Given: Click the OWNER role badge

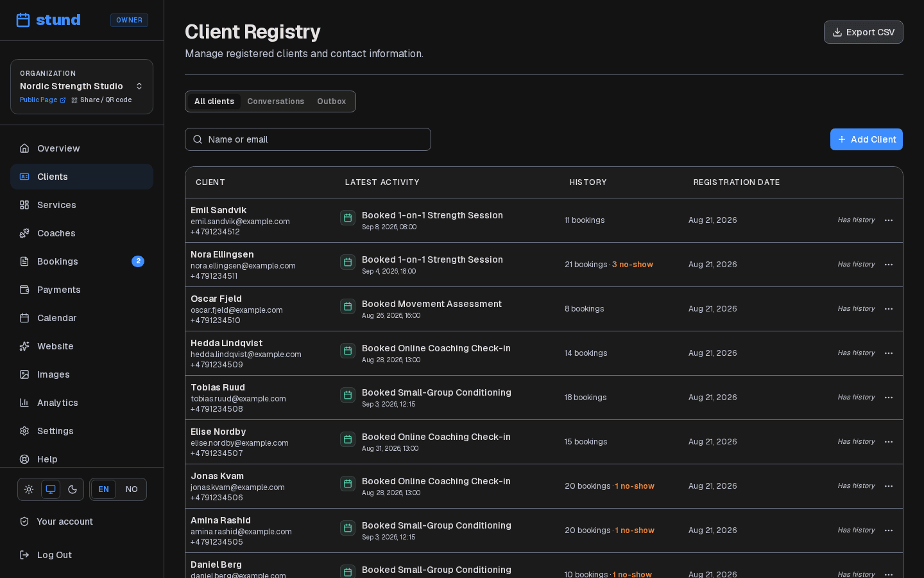Looking at the screenshot, I should tap(129, 20).
